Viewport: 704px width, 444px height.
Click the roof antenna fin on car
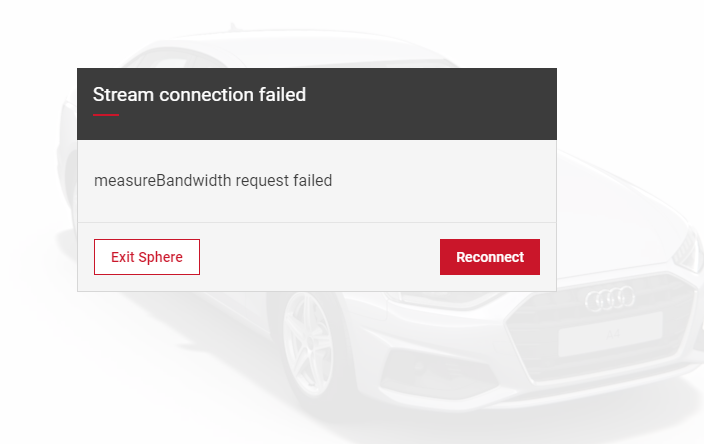pos(233,26)
